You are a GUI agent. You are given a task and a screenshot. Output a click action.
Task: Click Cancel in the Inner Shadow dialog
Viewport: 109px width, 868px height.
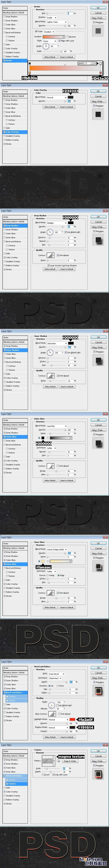click(x=98, y=342)
